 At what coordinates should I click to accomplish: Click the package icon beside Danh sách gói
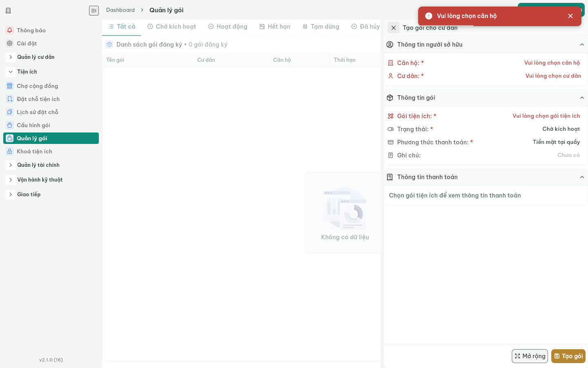click(109, 45)
